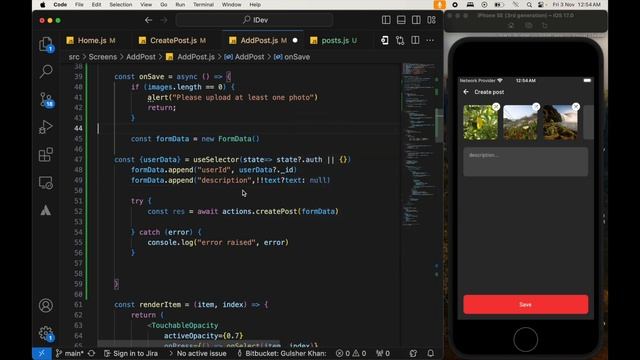Viewport: 640px width, 360px height.
Task: Tap the middle mountain thumbnail
Action: point(520,122)
